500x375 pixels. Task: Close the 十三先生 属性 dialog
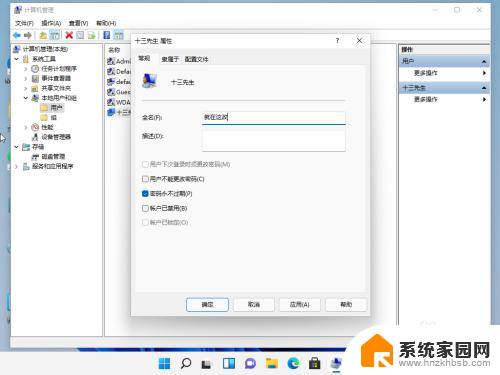tap(359, 41)
